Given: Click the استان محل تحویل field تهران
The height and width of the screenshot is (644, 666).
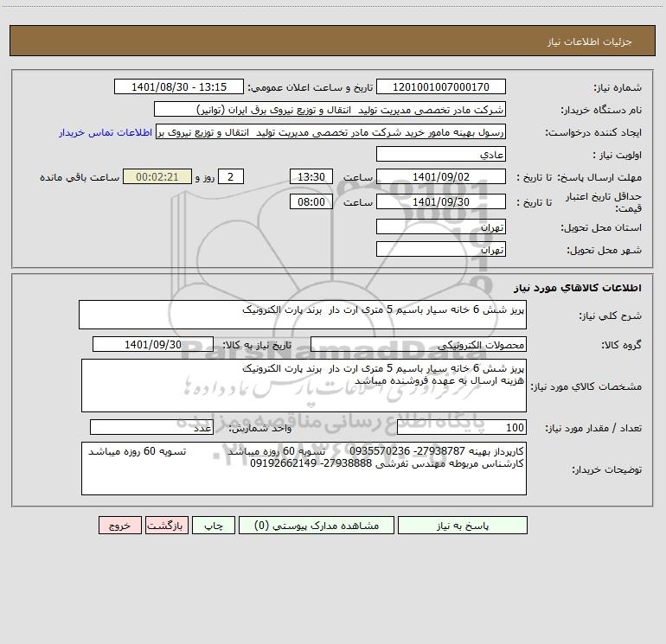Looking at the screenshot, I should click(441, 226).
